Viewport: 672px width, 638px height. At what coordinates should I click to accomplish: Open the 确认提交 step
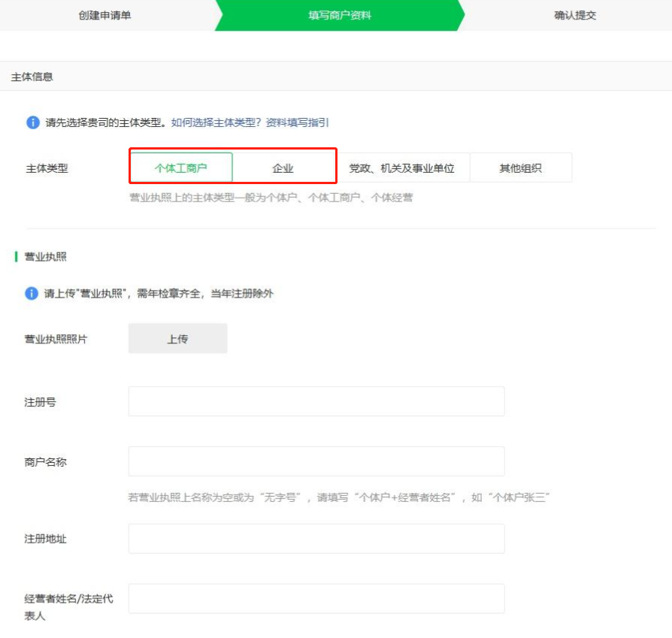pos(575,15)
